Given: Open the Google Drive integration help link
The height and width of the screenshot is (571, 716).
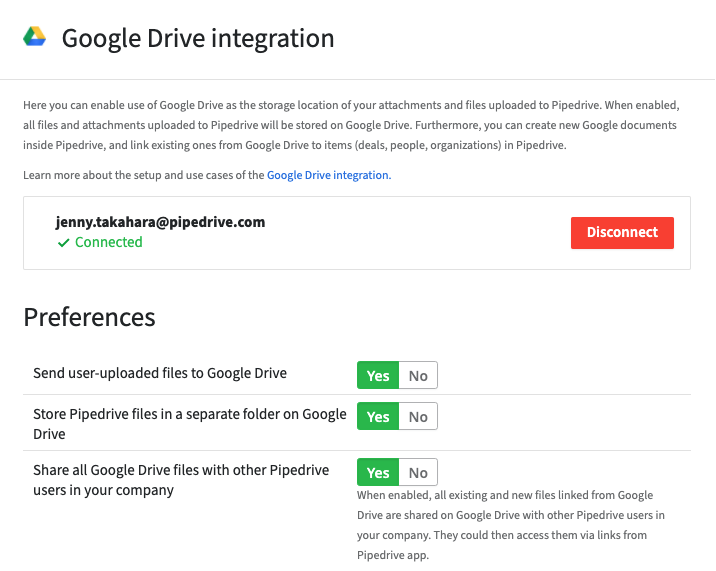Looking at the screenshot, I should coord(329,175).
